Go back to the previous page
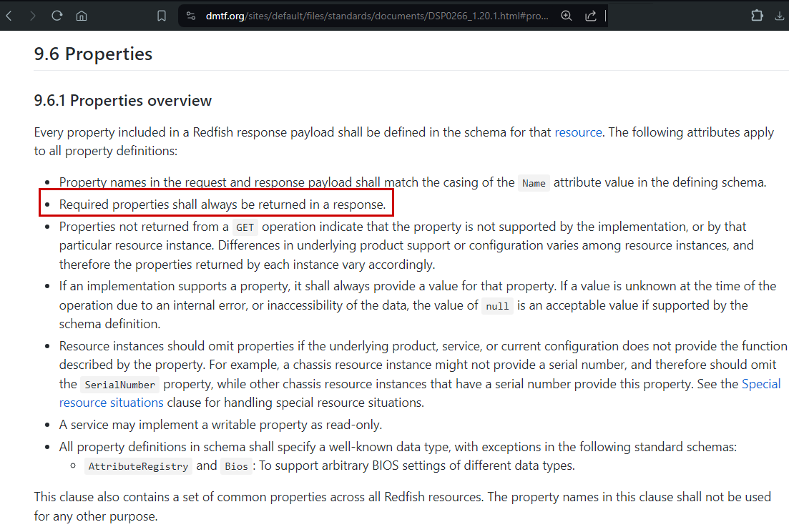Screen dimensions: 789x532 [9, 16]
